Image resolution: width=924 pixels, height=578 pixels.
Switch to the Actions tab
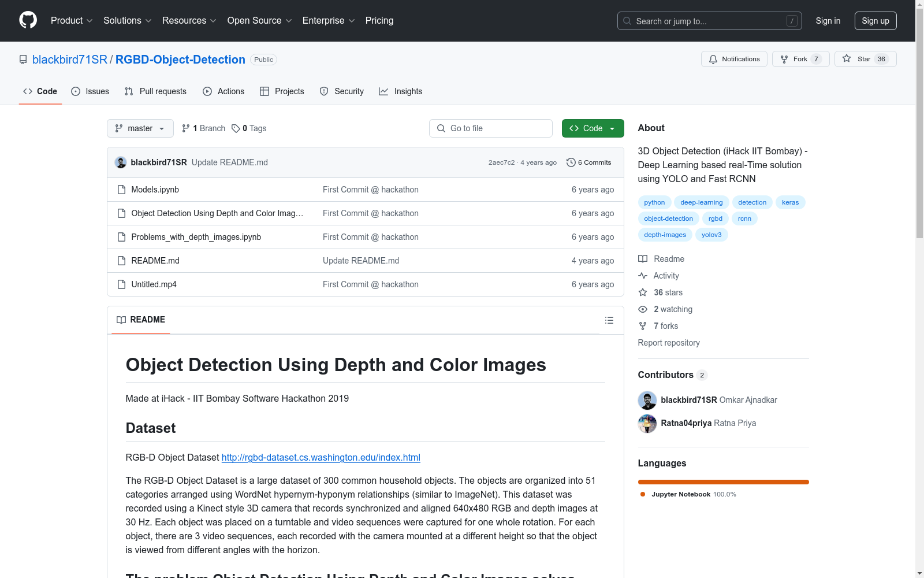223,91
